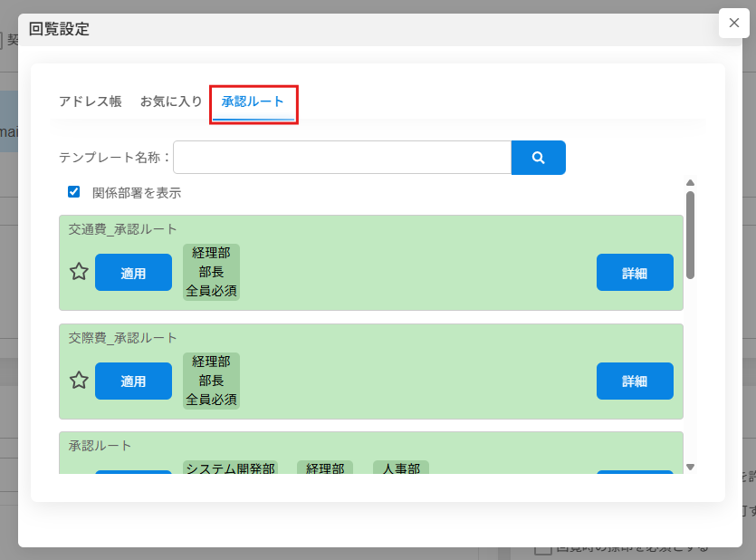
Task: Click the template list scrollbar thumb
Action: (690, 234)
